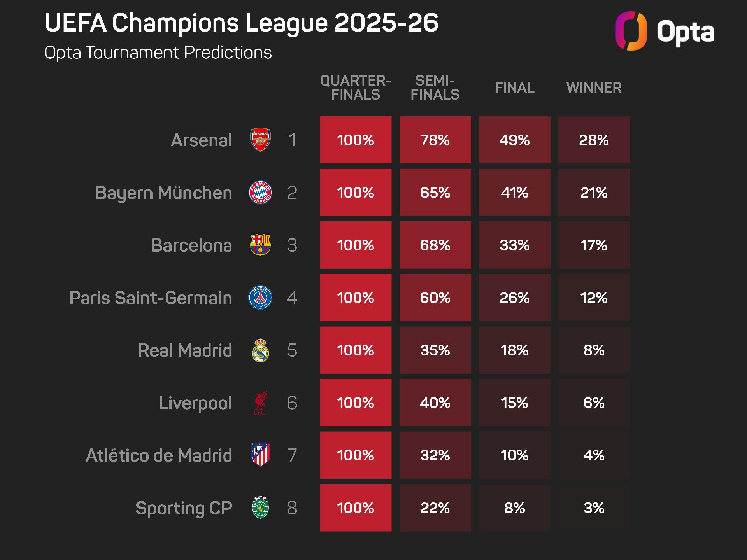The height and width of the screenshot is (560, 747).
Task: Click the Atlético de Madrid crest
Action: click(260, 455)
